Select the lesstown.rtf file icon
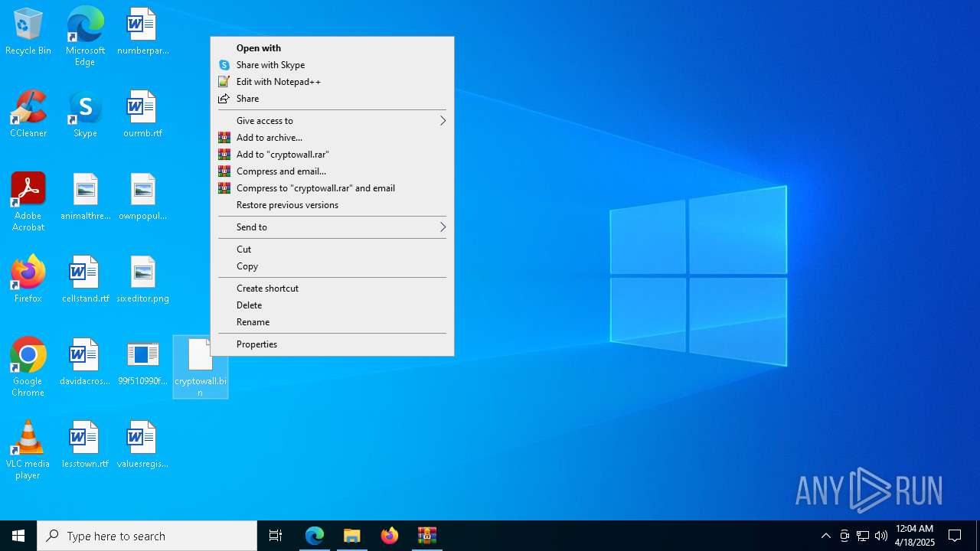980x551 pixels. [x=85, y=445]
